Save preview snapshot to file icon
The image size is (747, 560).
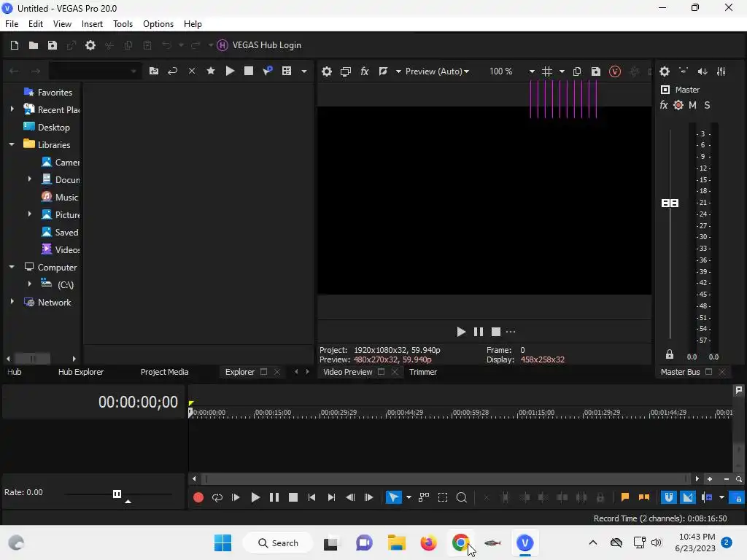coord(595,71)
